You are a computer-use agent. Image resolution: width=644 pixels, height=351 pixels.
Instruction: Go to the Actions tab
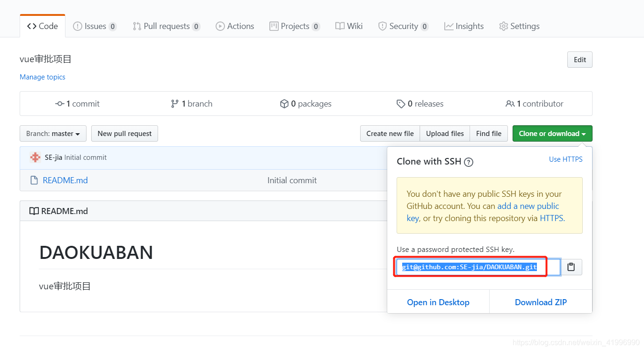tap(235, 26)
